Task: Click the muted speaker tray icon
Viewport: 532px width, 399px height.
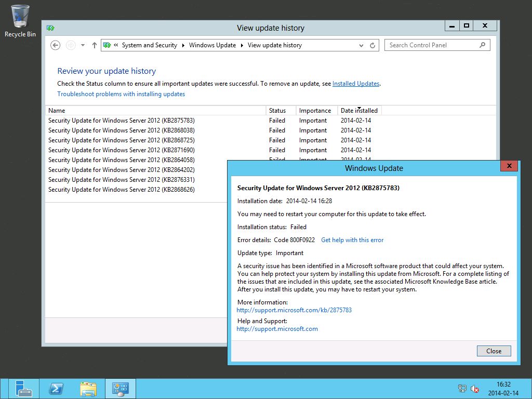Action: point(474,389)
